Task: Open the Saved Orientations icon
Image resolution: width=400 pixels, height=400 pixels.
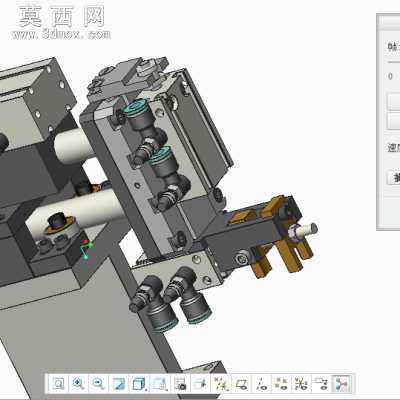Action: (160, 383)
